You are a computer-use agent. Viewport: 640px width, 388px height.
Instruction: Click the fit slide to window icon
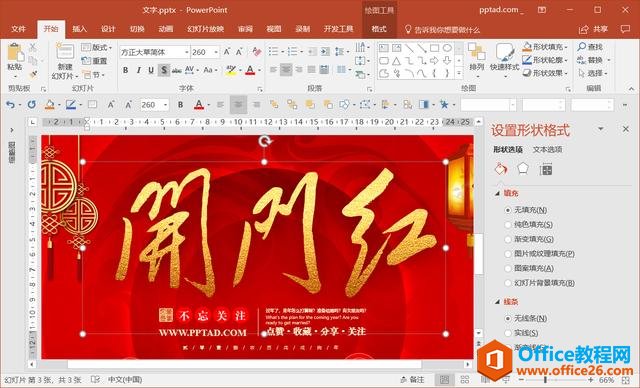(x=625, y=380)
